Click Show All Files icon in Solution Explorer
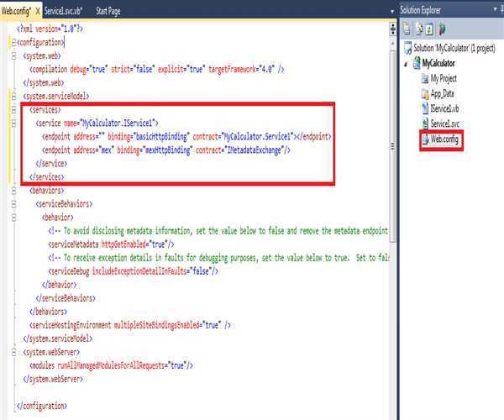Screen dimensions: 504x420 tap(417, 28)
